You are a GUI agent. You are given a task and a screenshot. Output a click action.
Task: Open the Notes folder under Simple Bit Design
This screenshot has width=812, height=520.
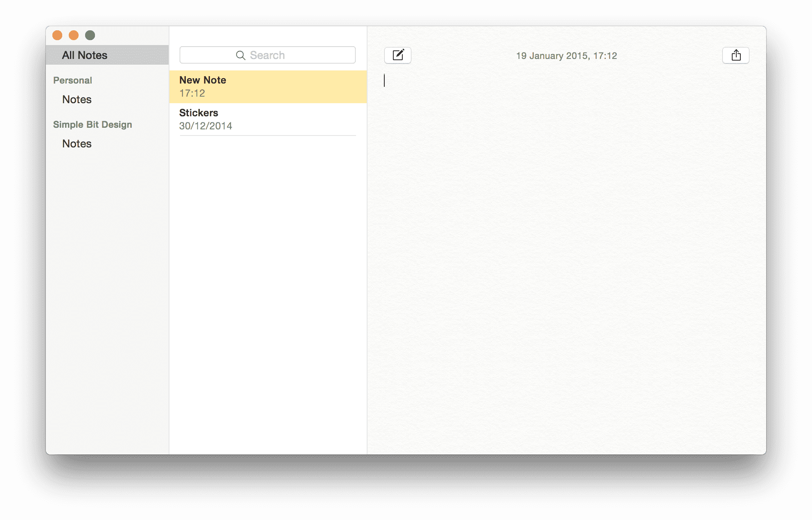[x=76, y=144]
